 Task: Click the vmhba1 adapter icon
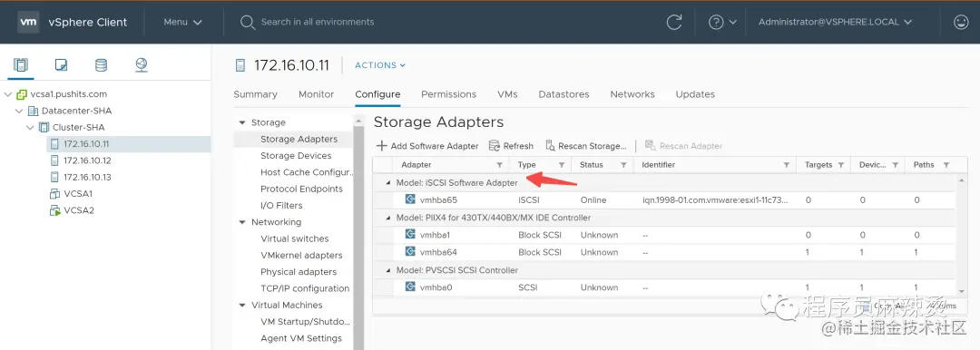click(x=410, y=234)
